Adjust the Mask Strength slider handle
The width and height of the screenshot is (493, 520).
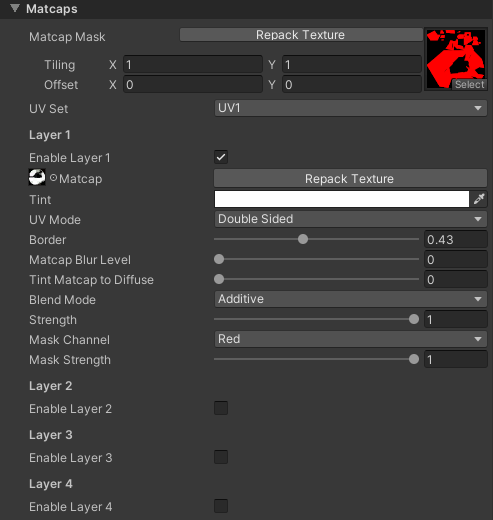tap(414, 359)
